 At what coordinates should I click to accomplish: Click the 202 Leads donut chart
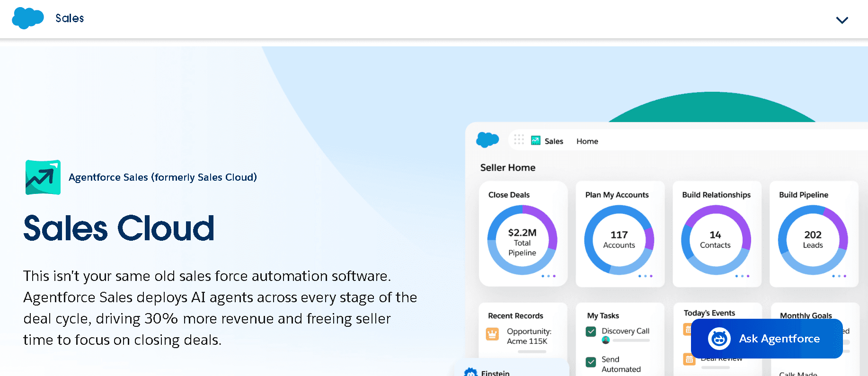813,240
